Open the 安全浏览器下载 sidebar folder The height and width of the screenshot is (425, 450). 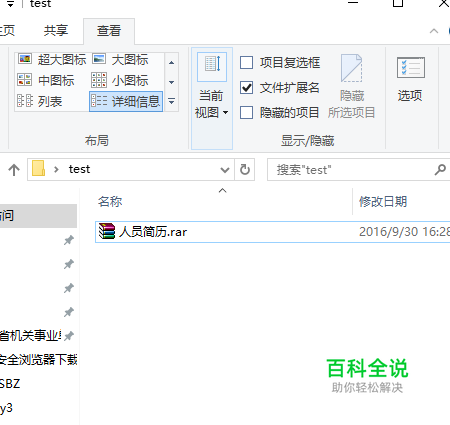[39, 360]
